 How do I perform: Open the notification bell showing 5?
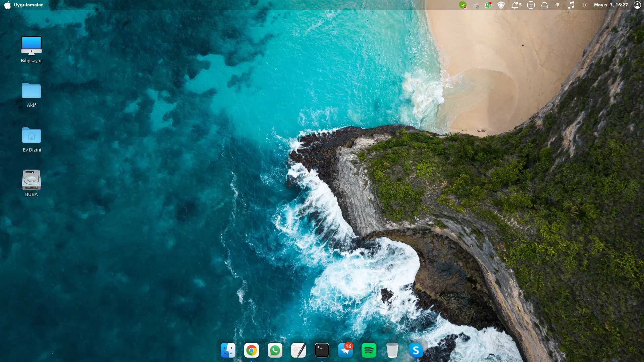(x=516, y=5)
